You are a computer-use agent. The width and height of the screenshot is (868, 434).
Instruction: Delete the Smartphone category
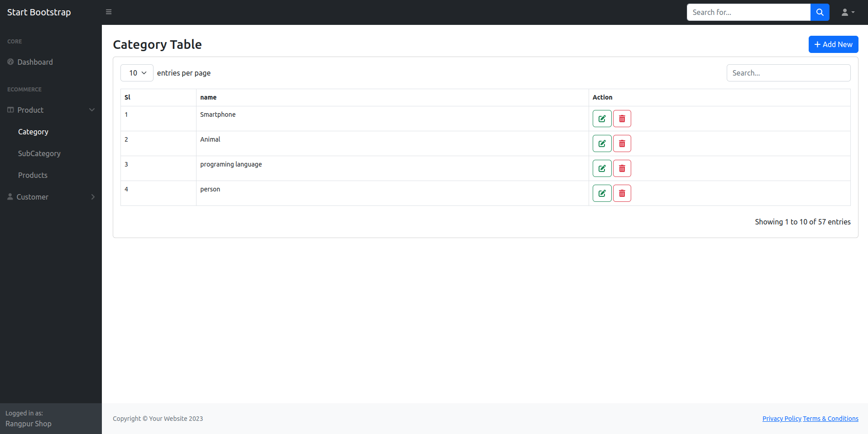click(x=622, y=119)
